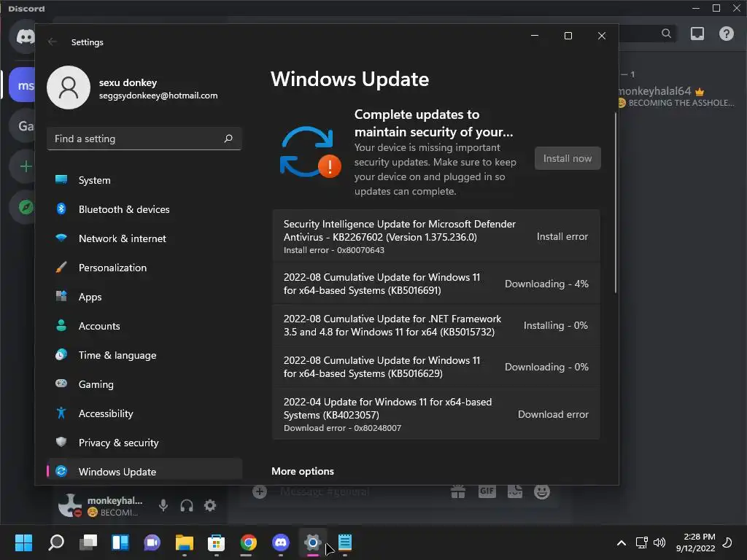Image resolution: width=747 pixels, height=560 pixels.
Task: Go to Gaming settings
Action: (144, 384)
